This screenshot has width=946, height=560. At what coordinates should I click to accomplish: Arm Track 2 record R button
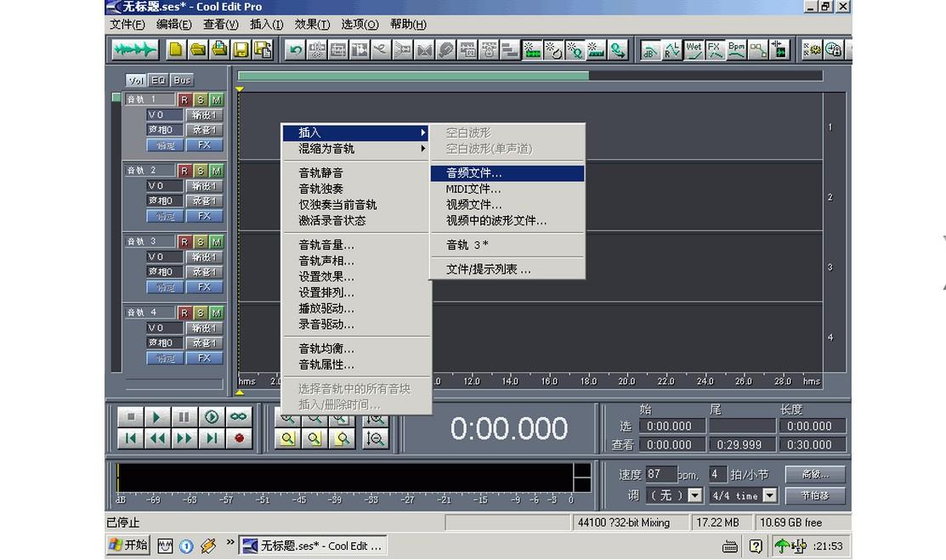(184, 171)
